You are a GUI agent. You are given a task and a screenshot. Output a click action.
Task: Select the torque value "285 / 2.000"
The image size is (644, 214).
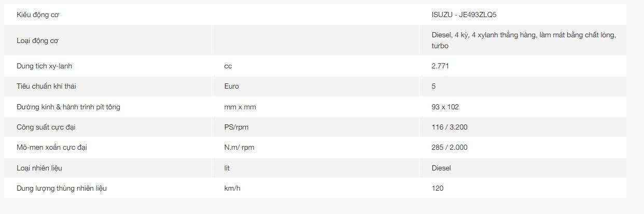[x=450, y=148]
